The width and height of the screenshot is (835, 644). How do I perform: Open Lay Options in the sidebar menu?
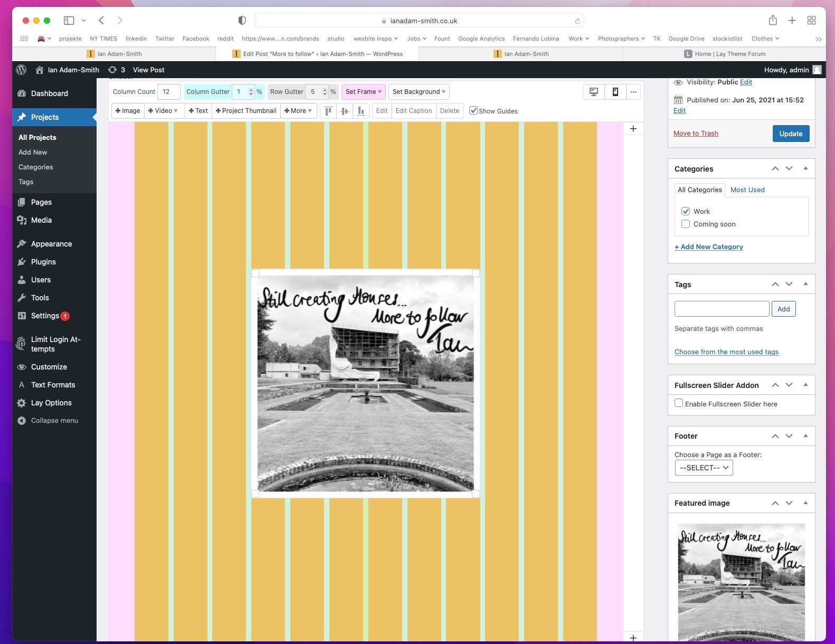click(51, 403)
